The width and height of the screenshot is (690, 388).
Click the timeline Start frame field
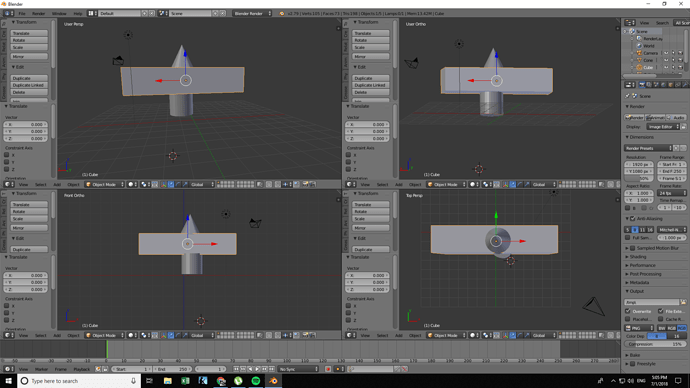(x=132, y=369)
